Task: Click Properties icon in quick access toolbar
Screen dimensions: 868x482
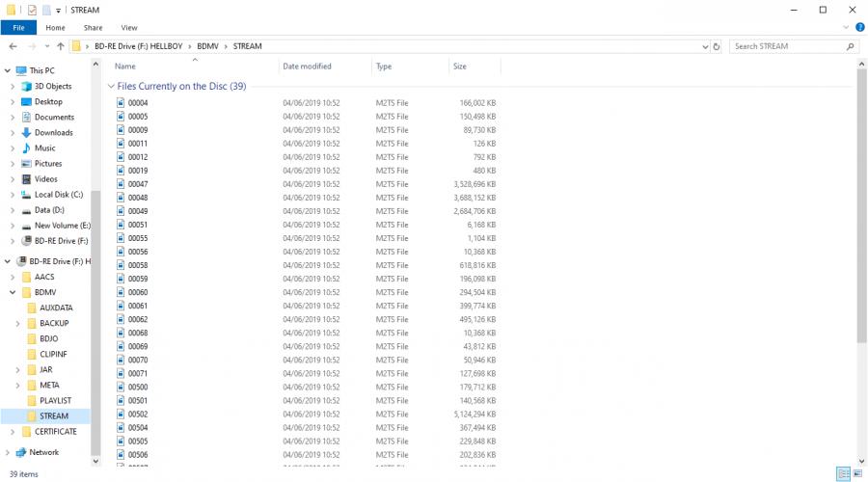Action: 32,10
